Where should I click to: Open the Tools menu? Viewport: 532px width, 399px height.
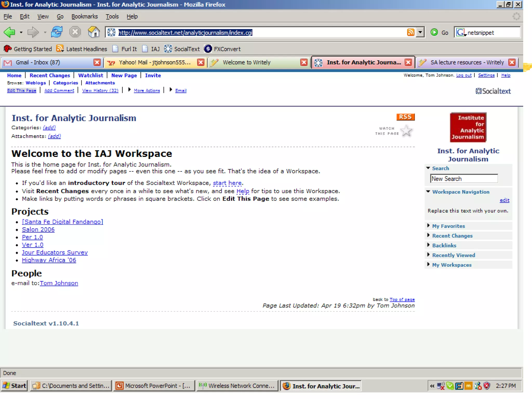point(112,16)
